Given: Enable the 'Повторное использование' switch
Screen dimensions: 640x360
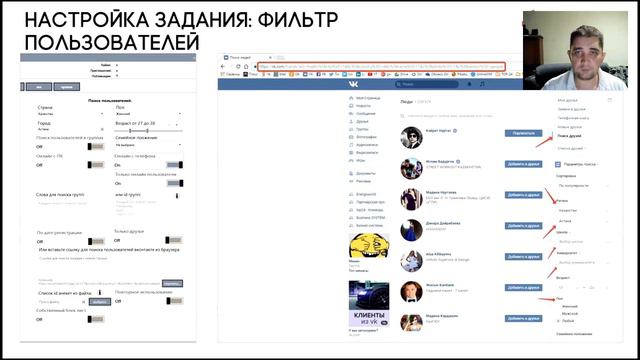Looking at the screenshot, I should [x=175, y=301].
